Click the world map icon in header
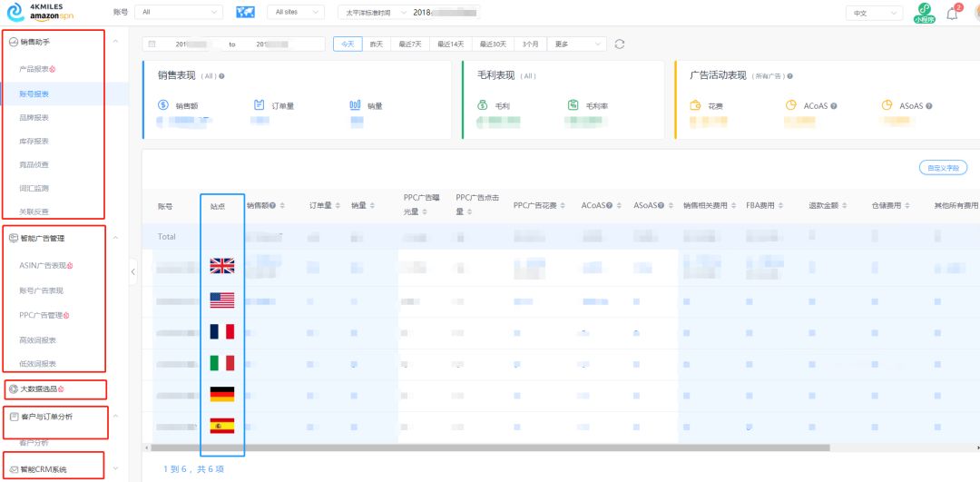This screenshot has width=980, height=482. (x=245, y=12)
